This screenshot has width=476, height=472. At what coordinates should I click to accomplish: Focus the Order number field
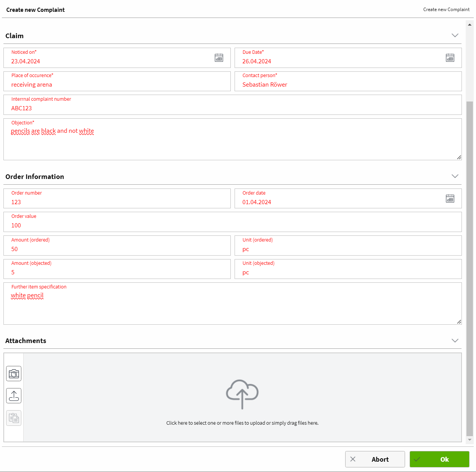[117, 198]
